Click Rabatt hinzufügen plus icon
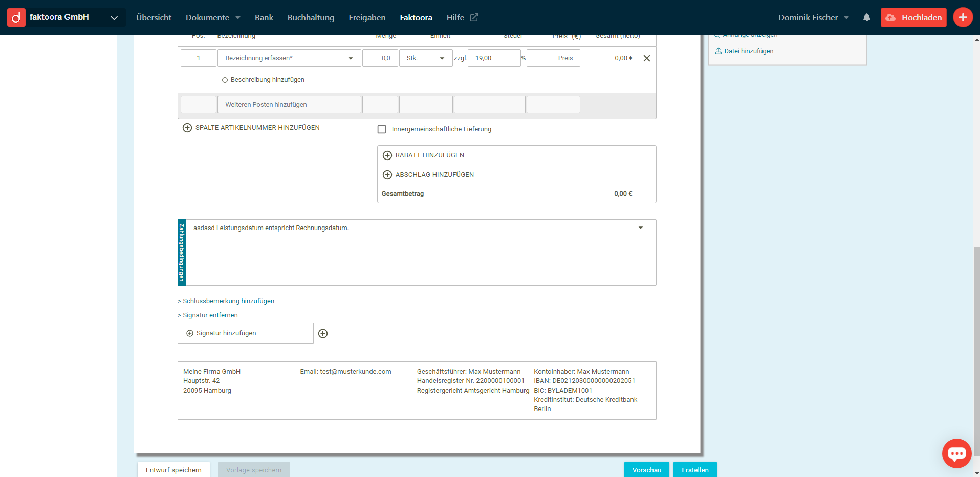 point(387,155)
